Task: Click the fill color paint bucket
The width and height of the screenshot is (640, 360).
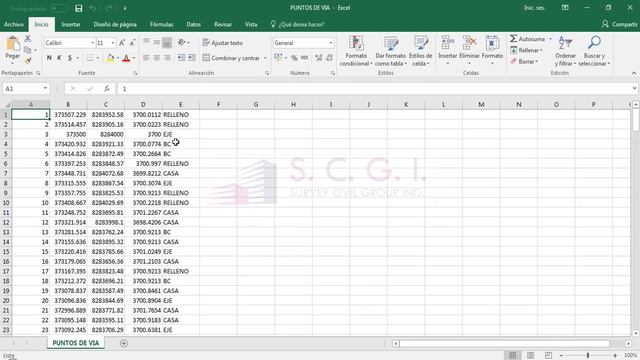Action: [x=110, y=58]
